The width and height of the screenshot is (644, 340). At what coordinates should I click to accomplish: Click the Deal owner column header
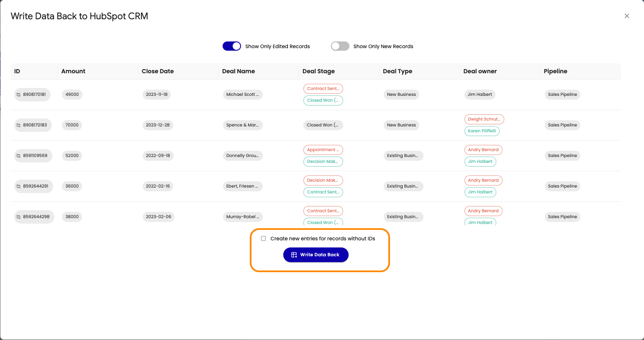[480, 71]
